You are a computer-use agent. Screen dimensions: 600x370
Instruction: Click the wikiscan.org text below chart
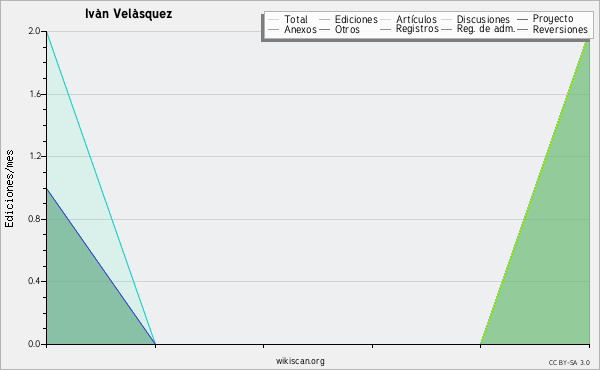pyautogui.click(x=300, y=361)
